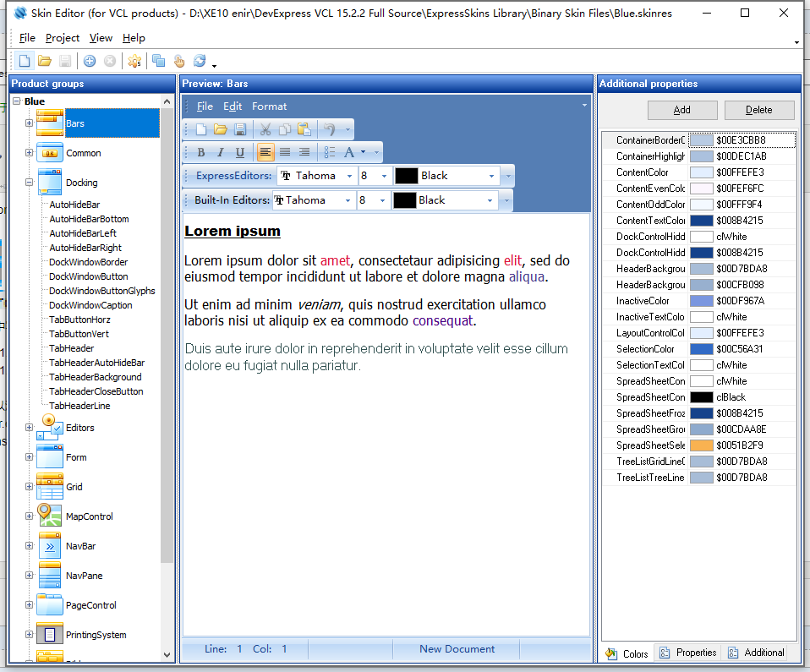Click the Cut scissors icon in preview
810x672 pixels.
(x=265, y=129)
